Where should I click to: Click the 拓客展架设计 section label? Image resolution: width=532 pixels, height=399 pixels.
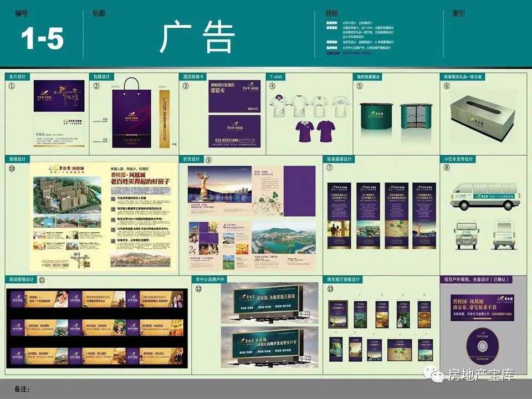point(339,159)
